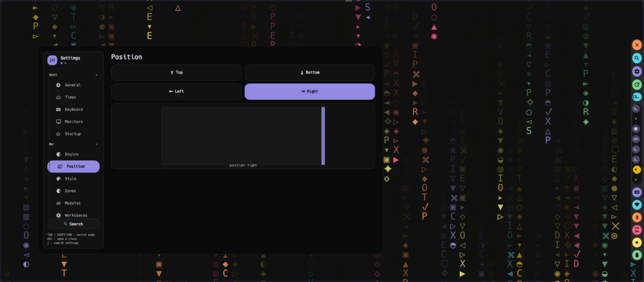Select the Bottom position option
The height and width of the screenshot is (282, 644).
click(310, 72)
